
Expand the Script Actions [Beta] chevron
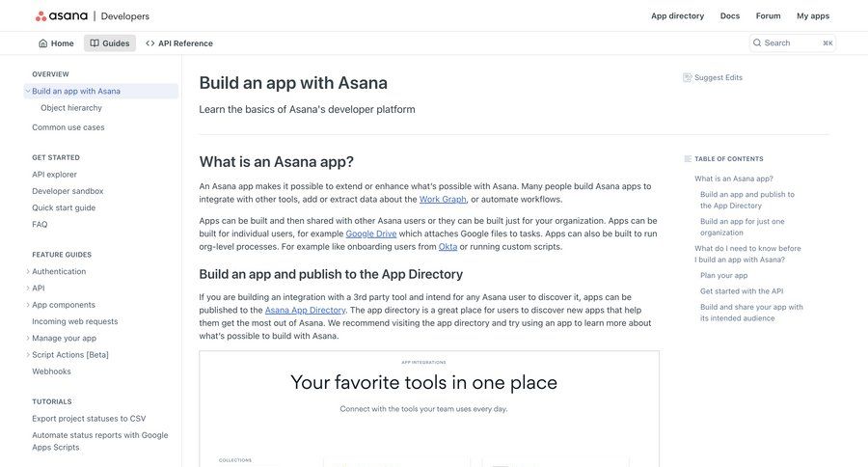(x=28, y=354)
